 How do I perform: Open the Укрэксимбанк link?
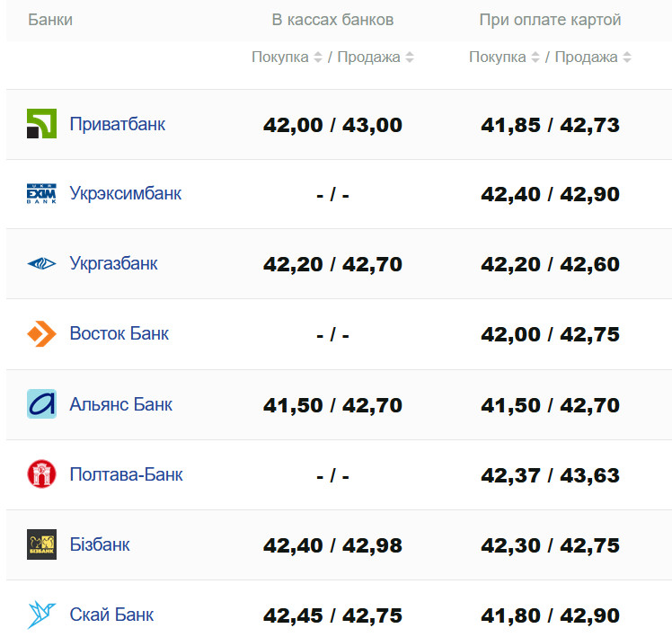pyautogui.click(x=126, y=194)
